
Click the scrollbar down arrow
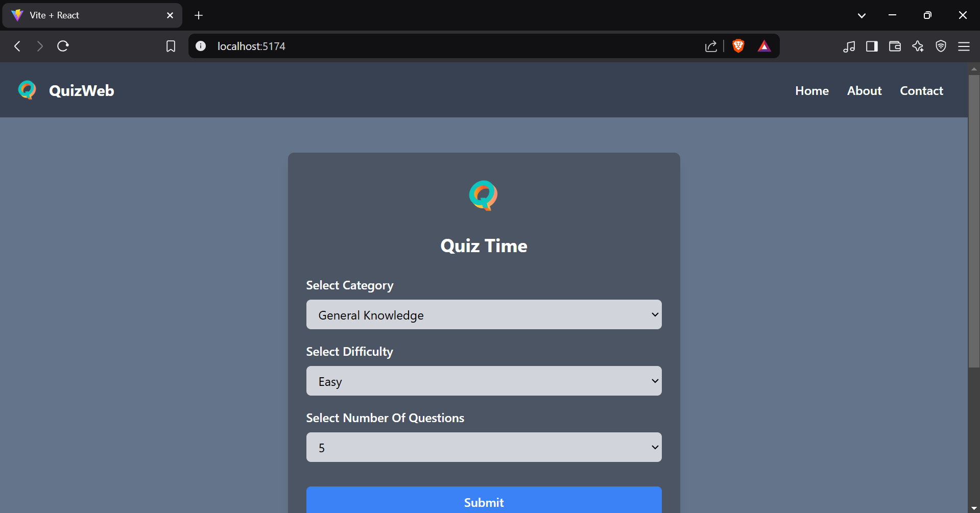(x=974, y=508)
